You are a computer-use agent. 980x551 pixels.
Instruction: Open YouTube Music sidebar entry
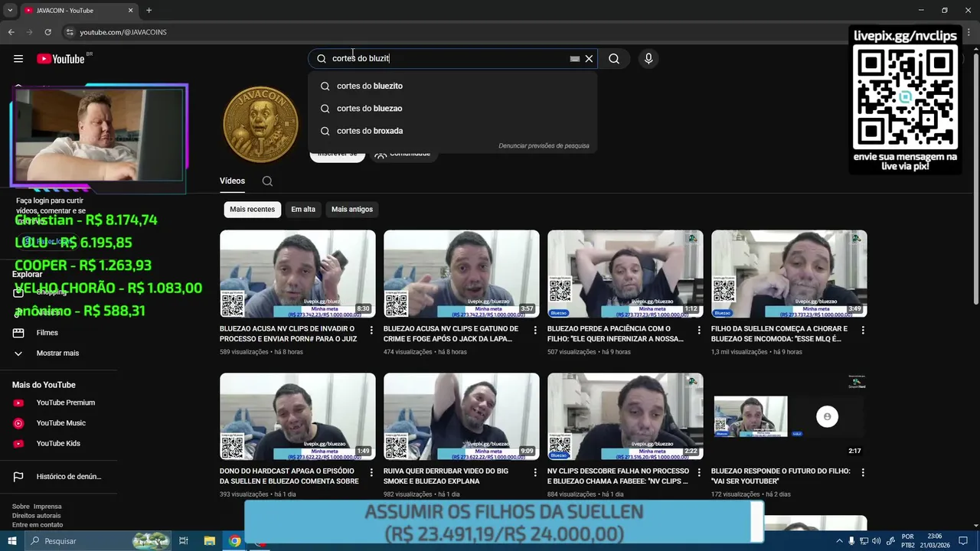pos(60,423)
